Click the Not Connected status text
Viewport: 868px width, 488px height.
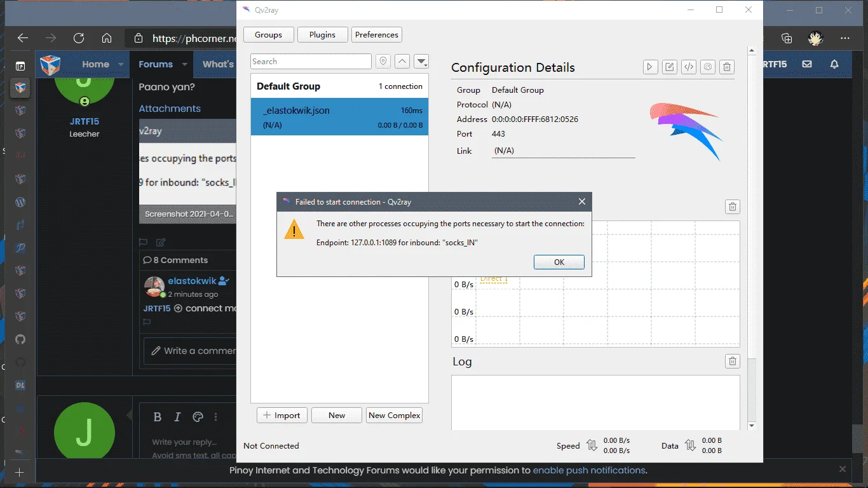[x=271, y=446]
